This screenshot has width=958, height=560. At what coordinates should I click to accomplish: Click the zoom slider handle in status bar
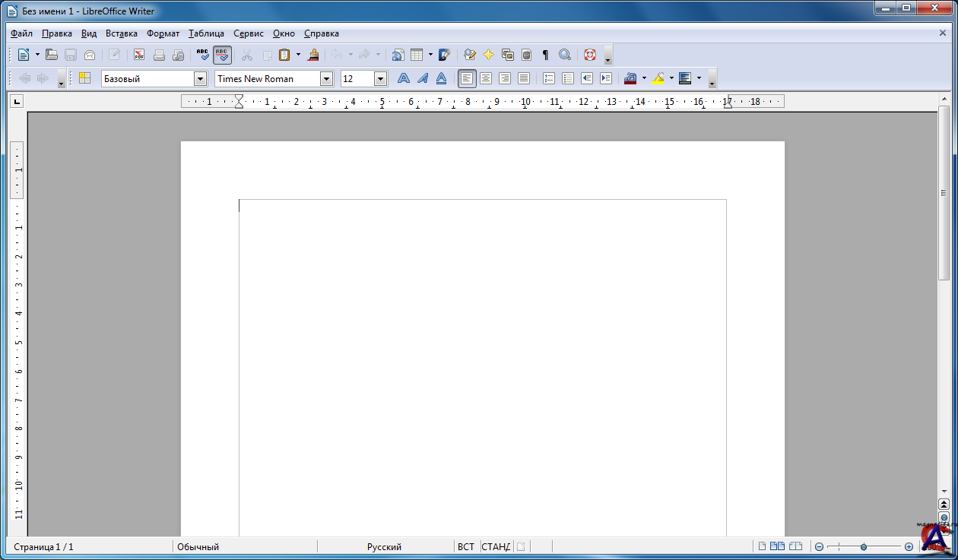(864, 546)
